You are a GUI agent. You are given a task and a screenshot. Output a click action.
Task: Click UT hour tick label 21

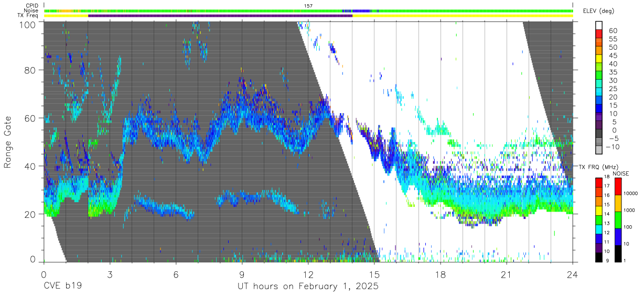click(507, 274)
